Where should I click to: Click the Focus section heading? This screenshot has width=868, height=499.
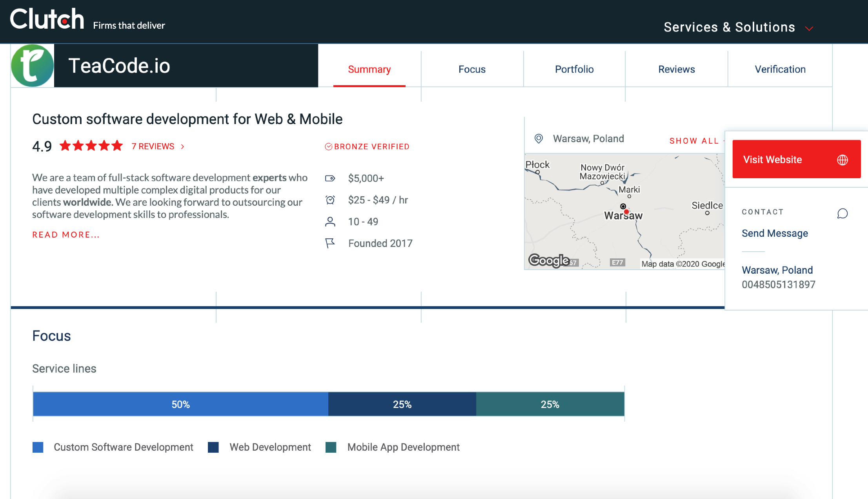tap(51, 336)
